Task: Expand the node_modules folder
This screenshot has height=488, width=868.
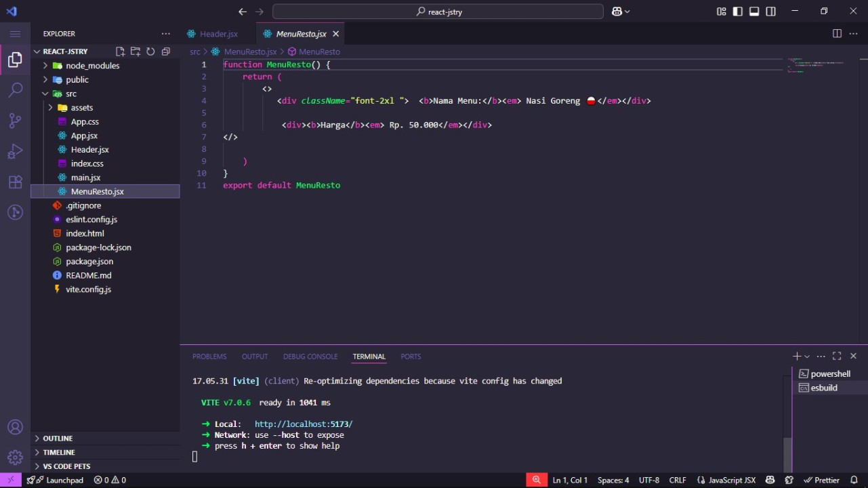Action: (92, 66)
